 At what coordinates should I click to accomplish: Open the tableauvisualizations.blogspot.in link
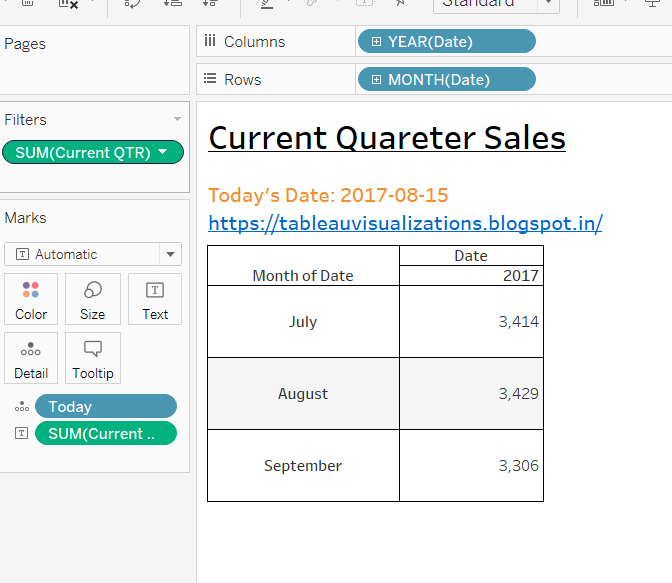tap(405, 223)
